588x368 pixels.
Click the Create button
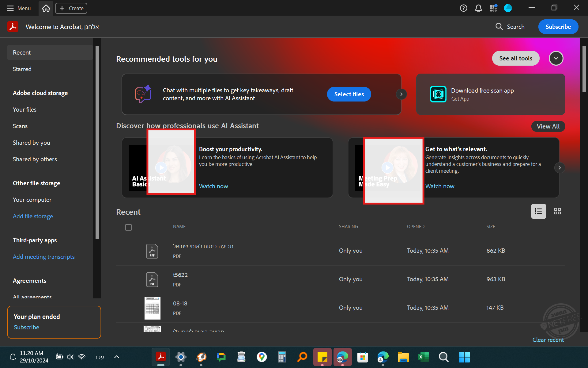(71, 8)
